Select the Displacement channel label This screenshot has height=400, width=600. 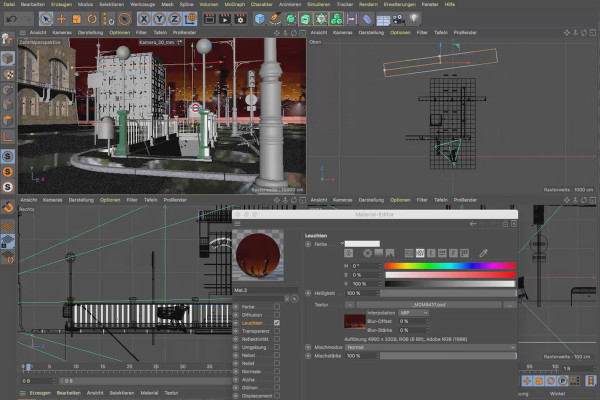coord(257,396)
